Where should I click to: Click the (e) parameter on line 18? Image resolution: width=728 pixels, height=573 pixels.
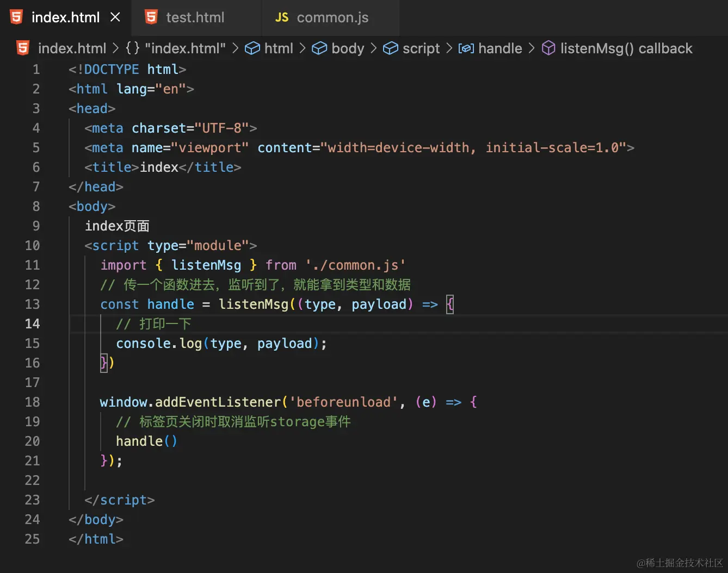click(x=426, y=402)
